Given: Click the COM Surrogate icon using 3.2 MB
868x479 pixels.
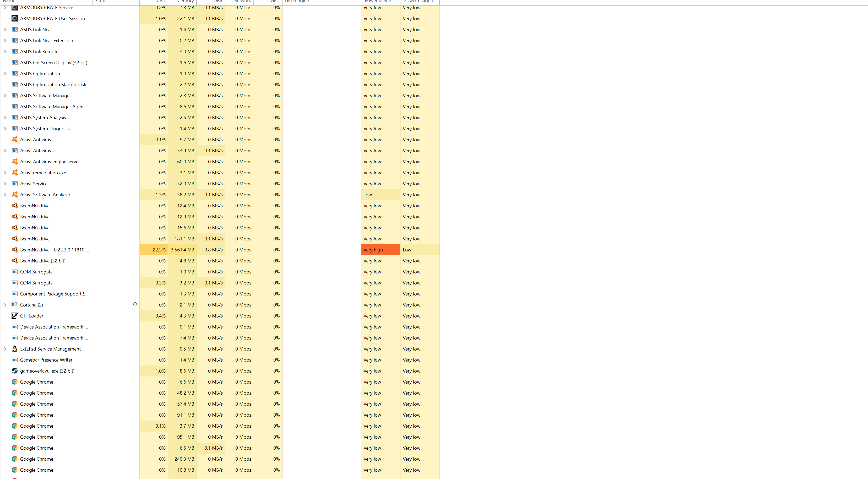Looking at the screenshot, I should click(x=14, y=283).
